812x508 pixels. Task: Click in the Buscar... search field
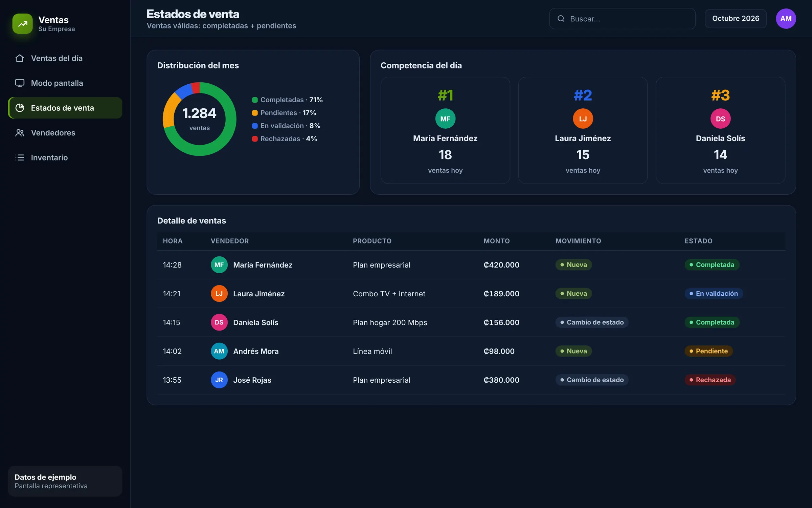[622, 19]
